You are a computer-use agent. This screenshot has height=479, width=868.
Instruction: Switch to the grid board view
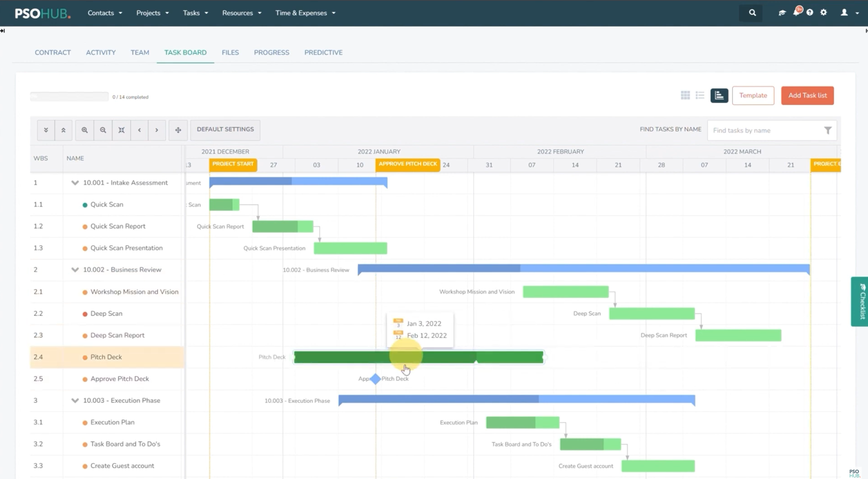point(685,95)
